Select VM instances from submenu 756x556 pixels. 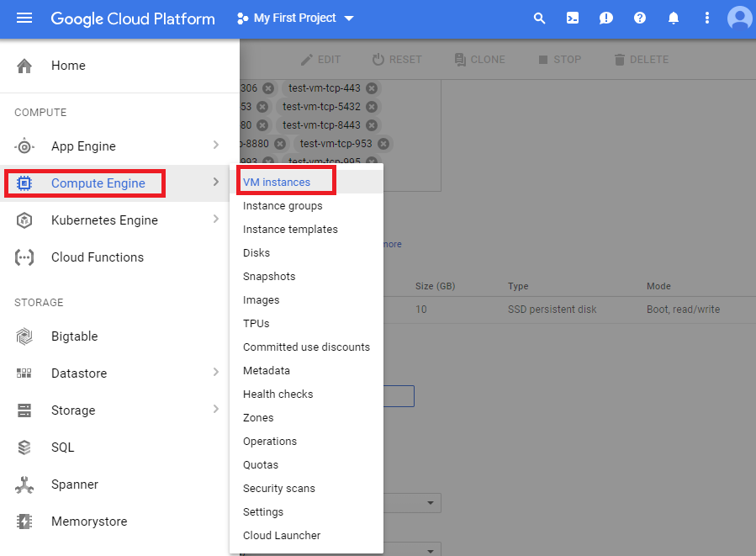(x=277, y=183)
